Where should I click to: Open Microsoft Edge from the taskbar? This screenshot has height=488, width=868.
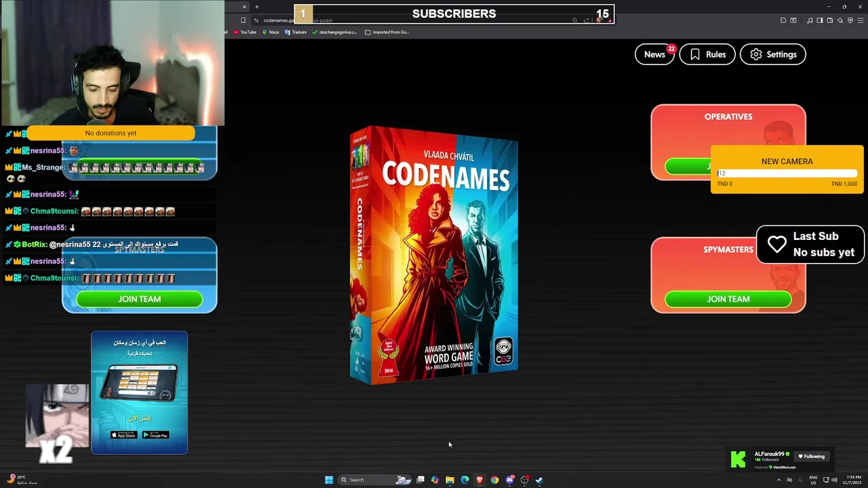point(465,480)
